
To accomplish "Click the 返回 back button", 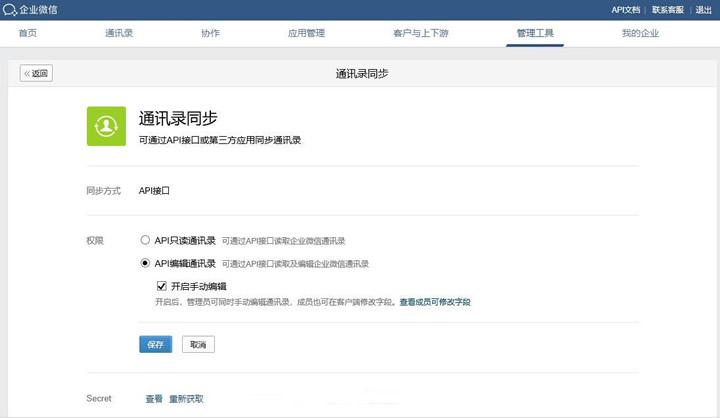I will point(36,73).
